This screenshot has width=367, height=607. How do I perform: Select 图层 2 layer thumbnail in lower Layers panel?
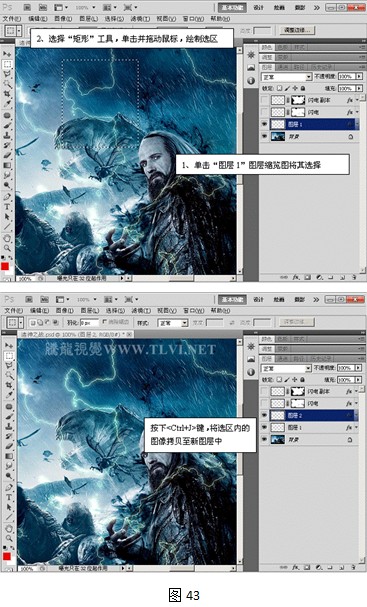click(x=278, y=415)
